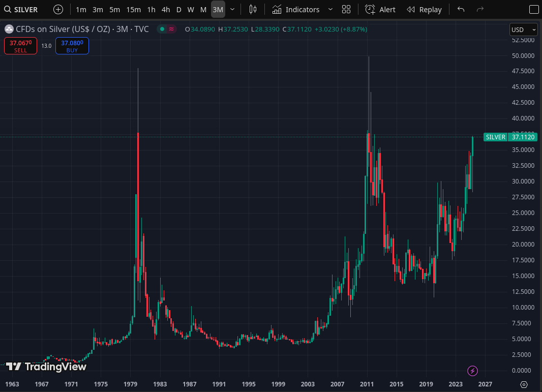Click the 20.0000 price scale label
The width and height of the screenshot is (542, 392).
523,245
